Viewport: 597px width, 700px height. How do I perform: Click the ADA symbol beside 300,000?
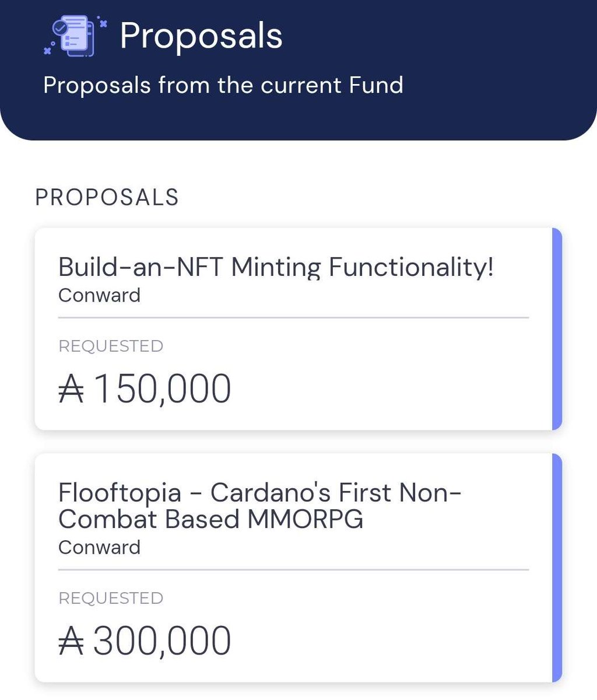click(x=72, y=641)
